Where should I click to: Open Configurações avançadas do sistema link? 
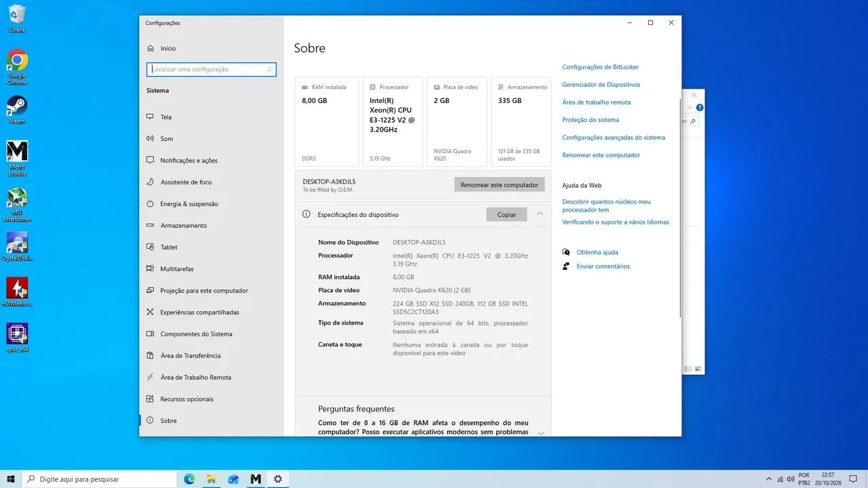pyautogui.click(x=614, y=138)
